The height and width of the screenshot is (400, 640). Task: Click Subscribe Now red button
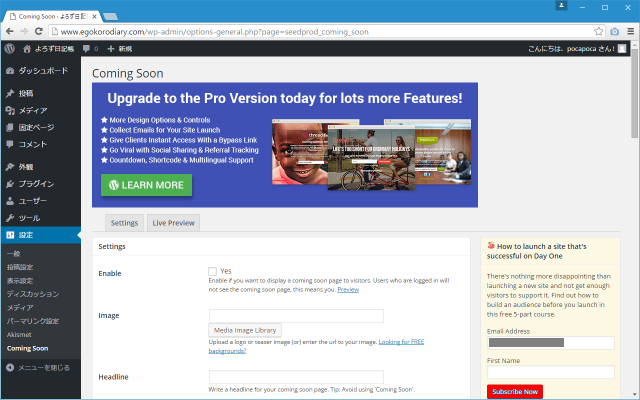515,391
